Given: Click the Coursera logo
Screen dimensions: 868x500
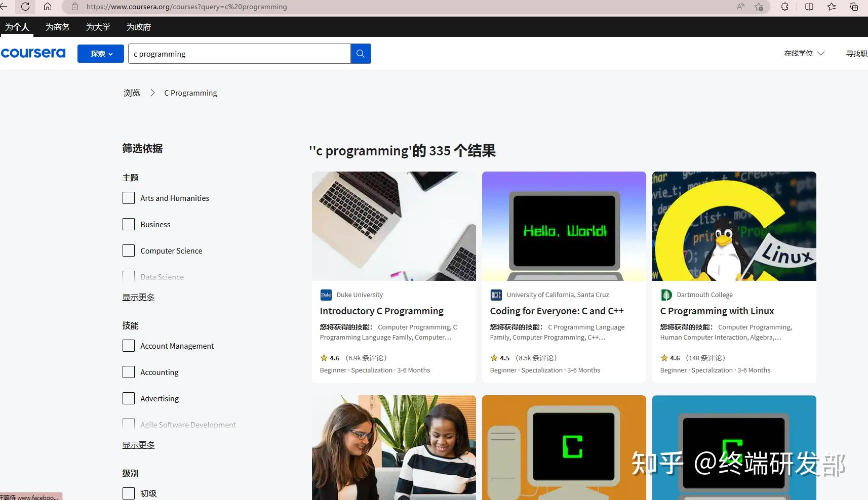Looking at the screenshot, I should pos(33,53).
